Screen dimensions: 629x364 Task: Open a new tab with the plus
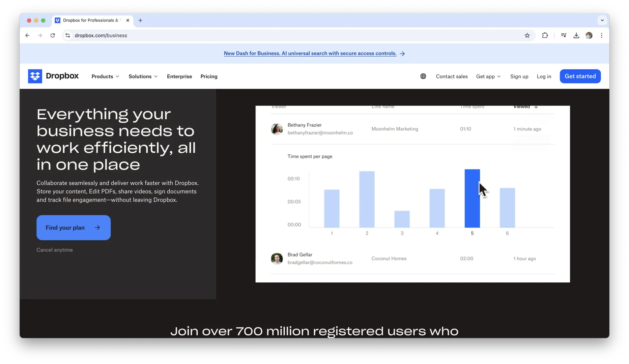pyautogui.click(x=140, y=20)
